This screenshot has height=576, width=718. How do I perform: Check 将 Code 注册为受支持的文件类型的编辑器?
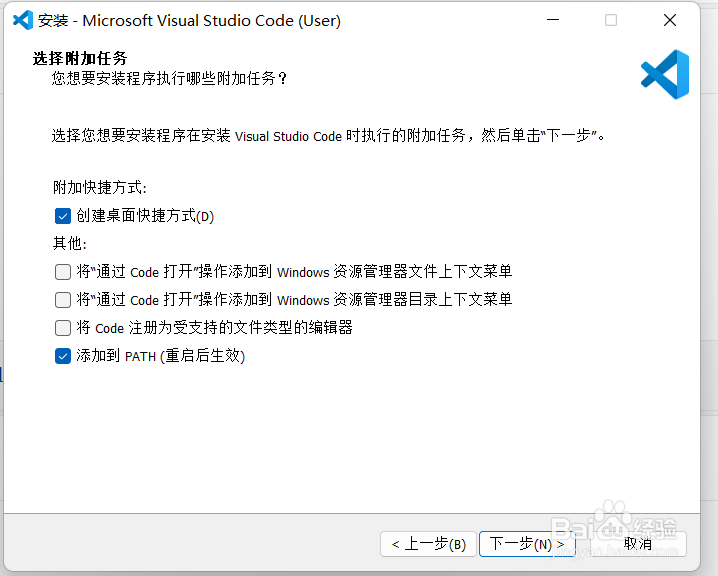(63, 328)
